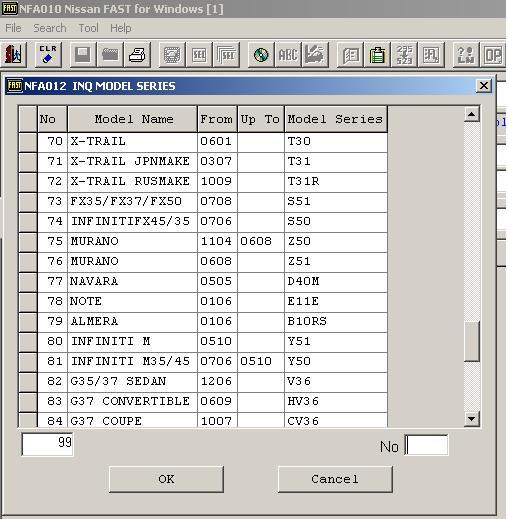The width and height of the screenshot is (508, 519).
Task: Open the Tool menu
Action: (x=88, y=28)
